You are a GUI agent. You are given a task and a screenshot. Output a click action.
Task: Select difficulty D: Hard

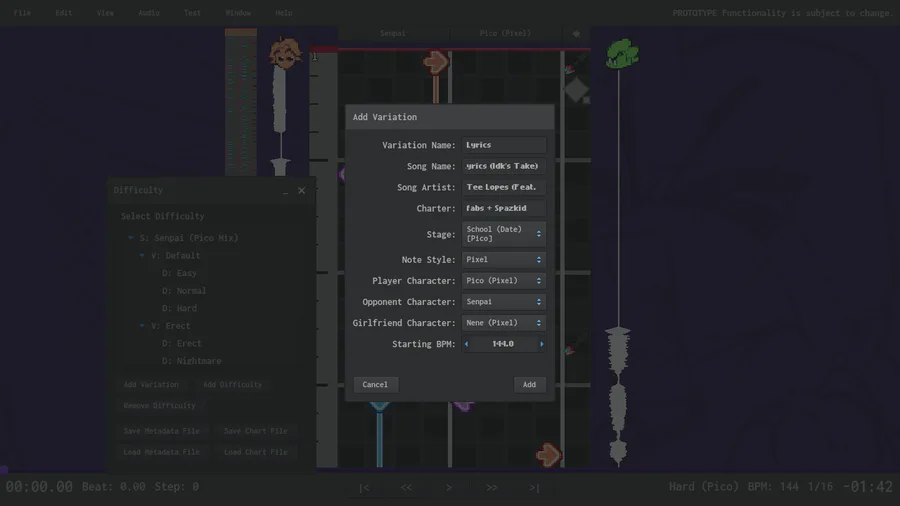coord(179,308)
